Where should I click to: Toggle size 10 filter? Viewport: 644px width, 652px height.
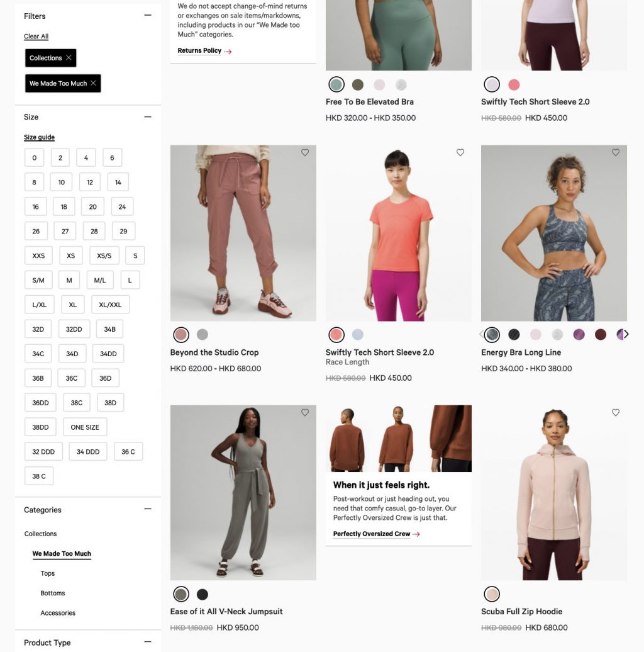[x=62, y=182]
